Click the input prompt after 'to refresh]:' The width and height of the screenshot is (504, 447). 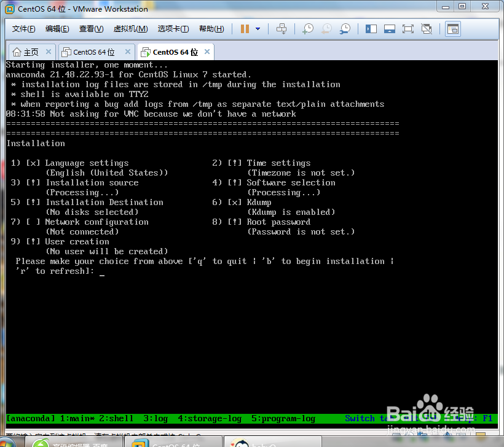tap(102, 271)
